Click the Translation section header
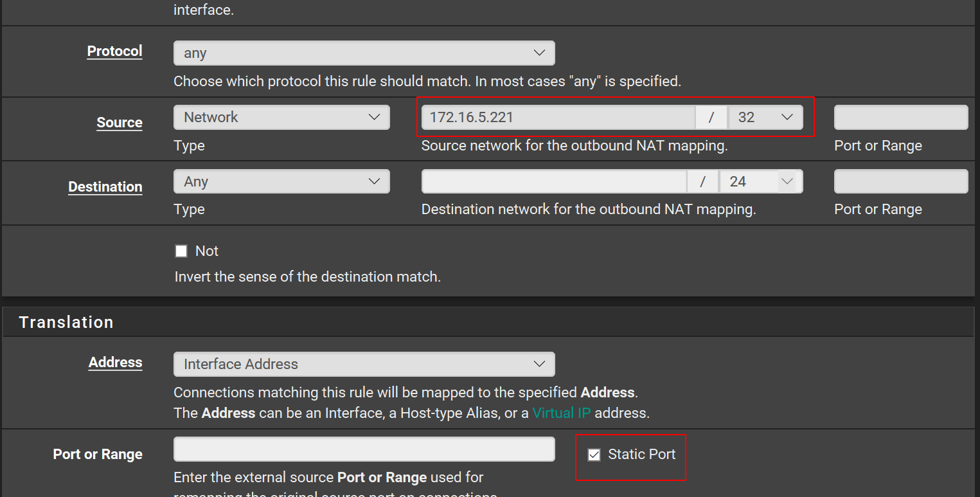The width and height of the screenshot is (980, 497). click(x=66, y=322)
